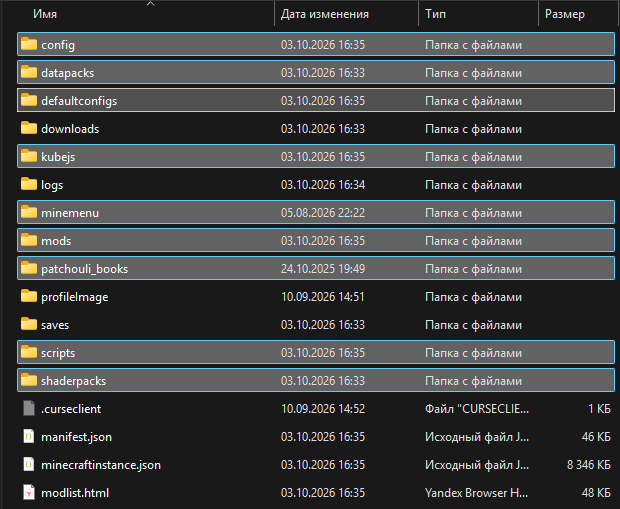Image resolution: width=620 pixels, height=509 pixels.
Task: Click the 8 346 КБ size value
Action: pos(589,465)
